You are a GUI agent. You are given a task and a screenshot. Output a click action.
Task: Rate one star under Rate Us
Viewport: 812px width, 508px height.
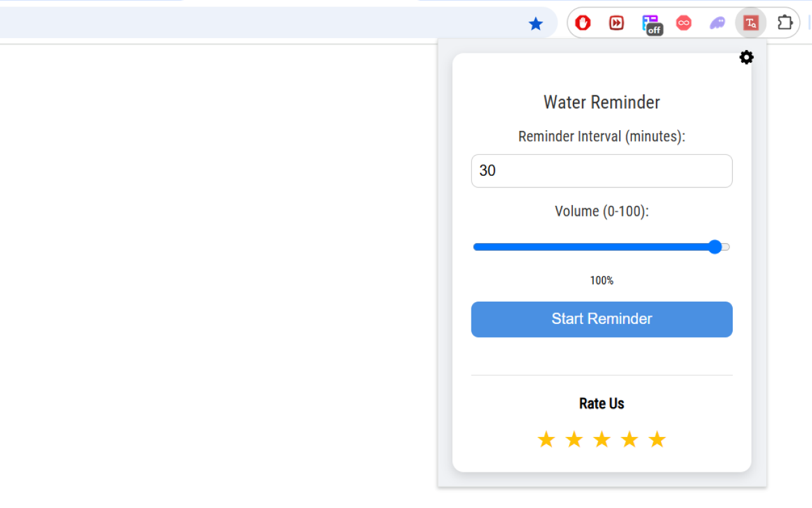(546, 439)
